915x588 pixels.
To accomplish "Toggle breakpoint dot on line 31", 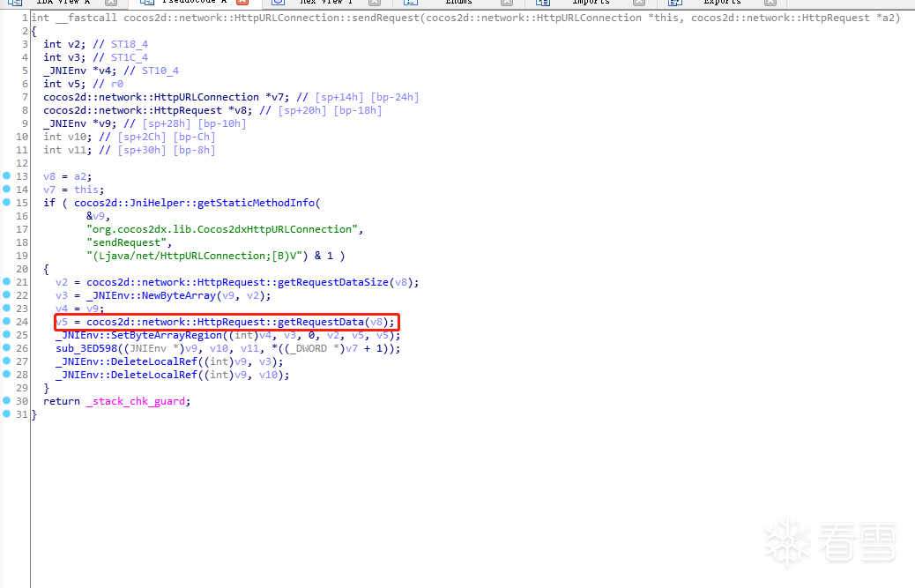I will pyautogui.click(x=6, y=414).
